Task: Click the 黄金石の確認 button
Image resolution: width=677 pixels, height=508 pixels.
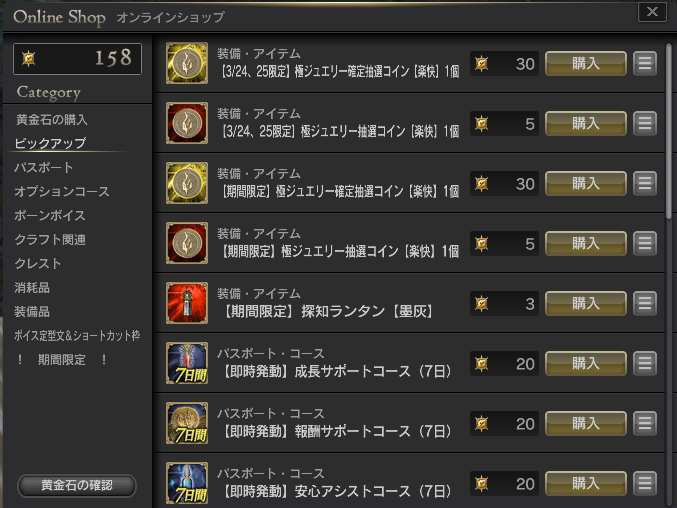Action: (x=77, y=486)
